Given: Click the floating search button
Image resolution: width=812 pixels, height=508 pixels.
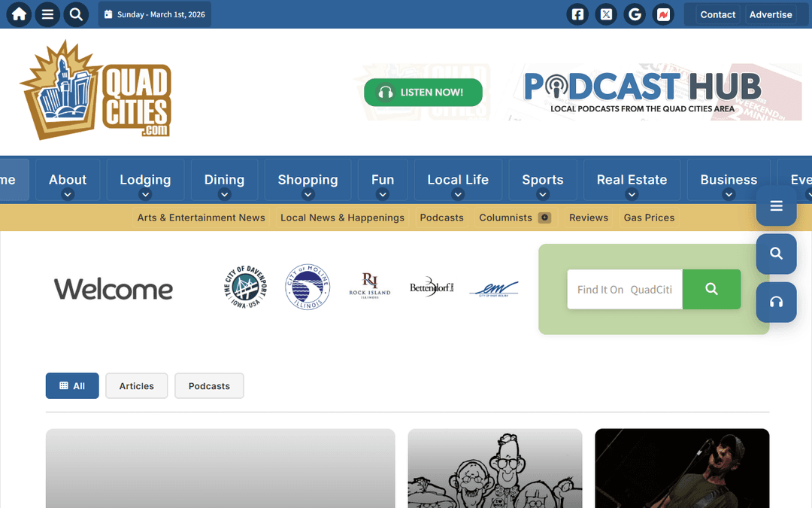Looking at the screenshot, I should 776,254.
